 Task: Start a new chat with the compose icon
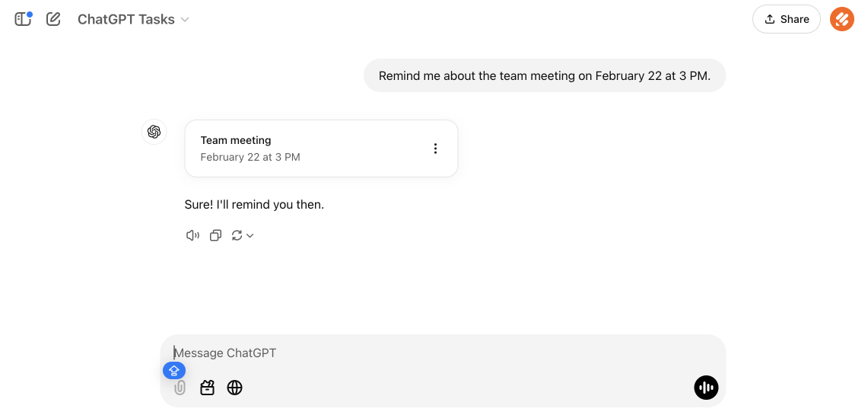pyautogui.click(x=53, y=19)
